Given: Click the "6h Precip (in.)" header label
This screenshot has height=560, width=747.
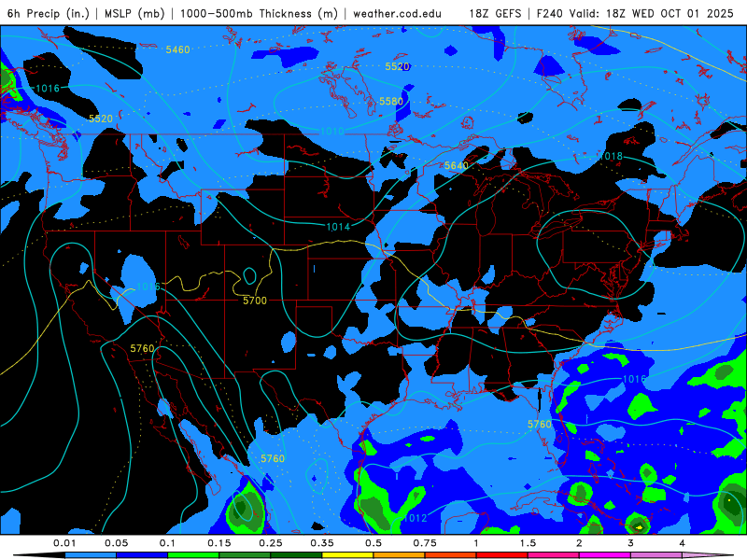Looking at the screenshot, I should pyautogui.click(x=49, y=13).
